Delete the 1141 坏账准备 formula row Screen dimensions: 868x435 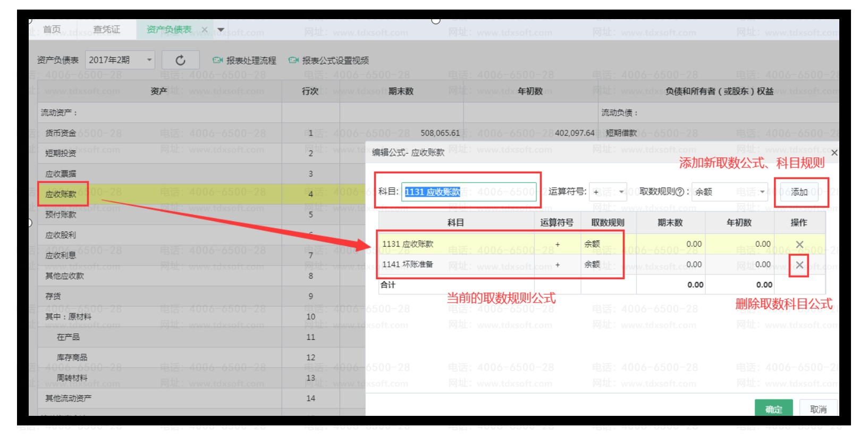[799, 265]
